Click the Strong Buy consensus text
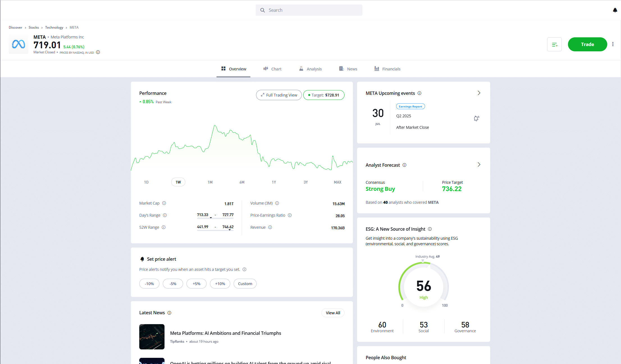 point(380,189)
